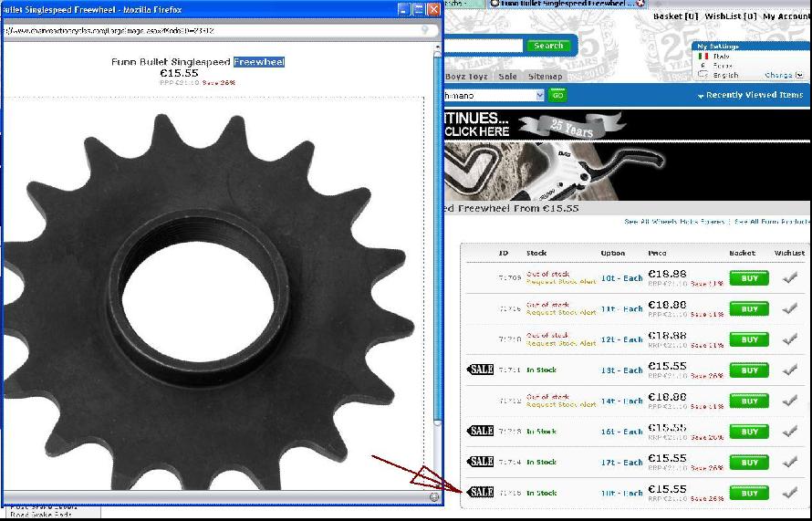This screenshot has width=812, height=521.
Task: Buy the 11t freewheel
Action: (749, 309)
